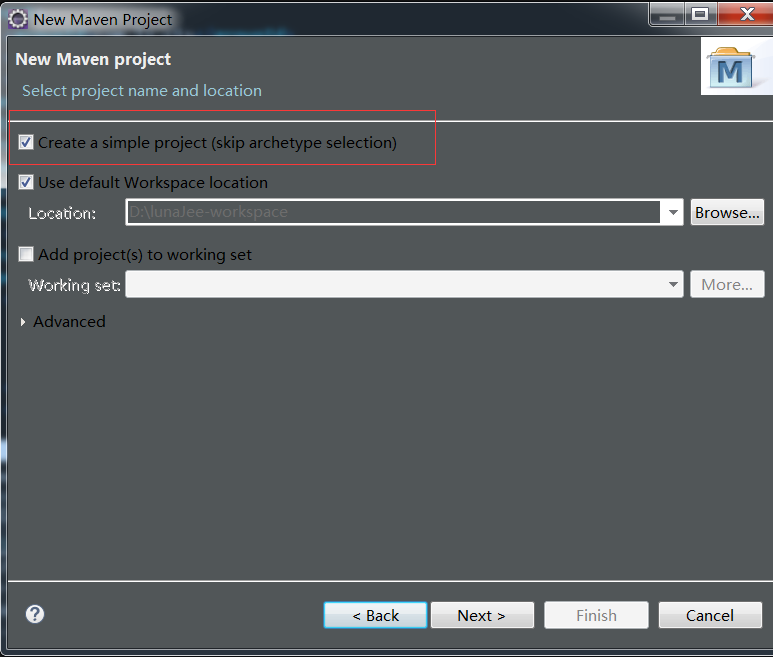Click the More... working set button
Image resolution: width=773 pixels, height=657 pixels.
727,284
